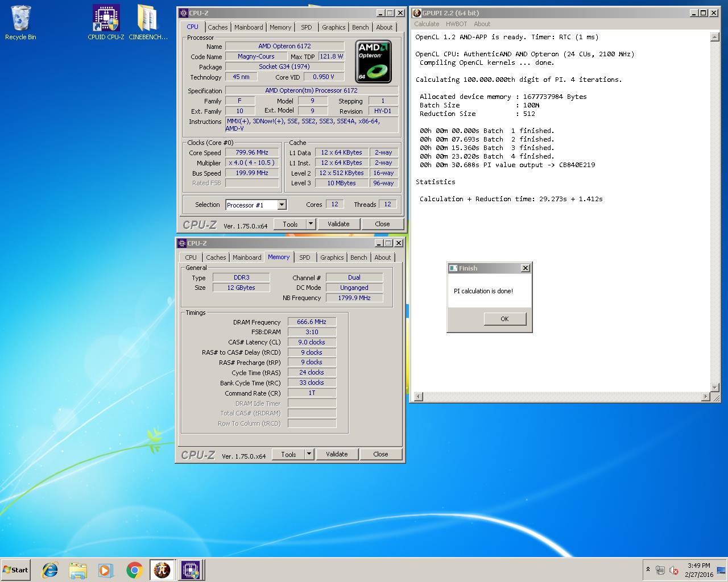Click GPUPI vertical scrollbar down arrow

coord(715,388)
